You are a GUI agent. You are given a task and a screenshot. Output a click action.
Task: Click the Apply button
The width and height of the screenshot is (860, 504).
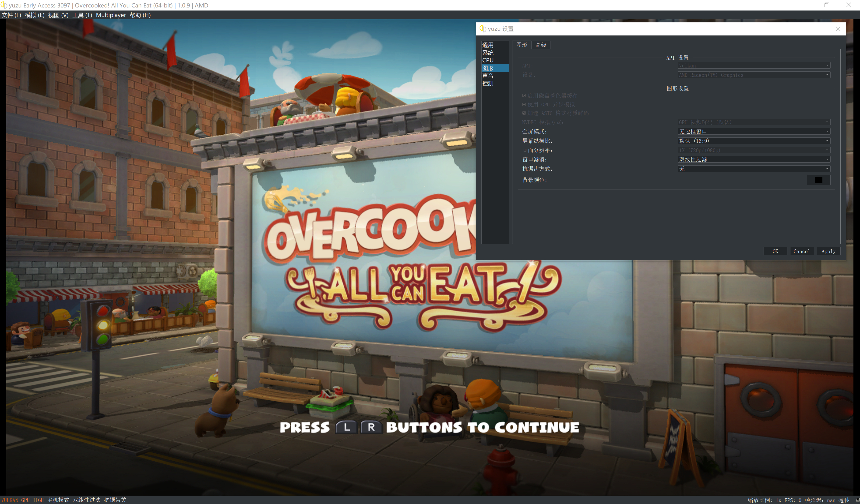coord(828,251)
